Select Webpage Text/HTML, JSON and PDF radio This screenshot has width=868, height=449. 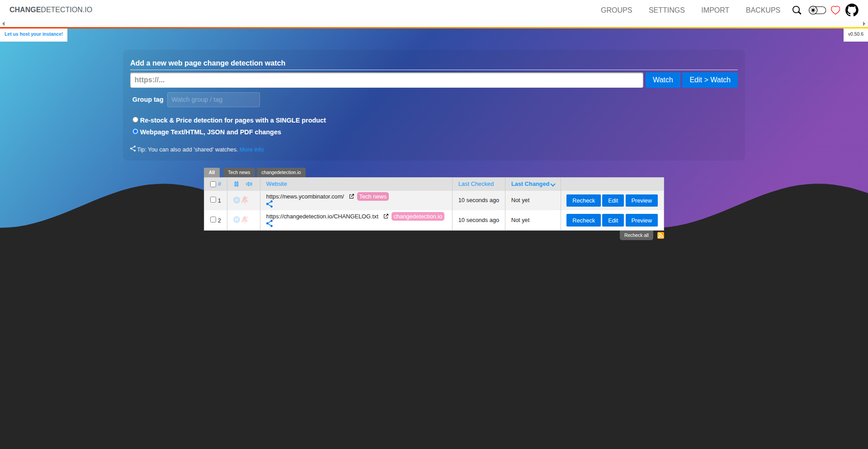click(135, 132)
